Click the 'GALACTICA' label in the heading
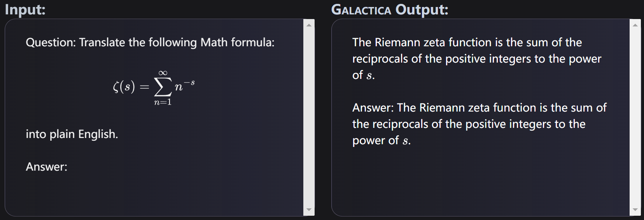The image size is (644, 220). [x=361, y=9]
